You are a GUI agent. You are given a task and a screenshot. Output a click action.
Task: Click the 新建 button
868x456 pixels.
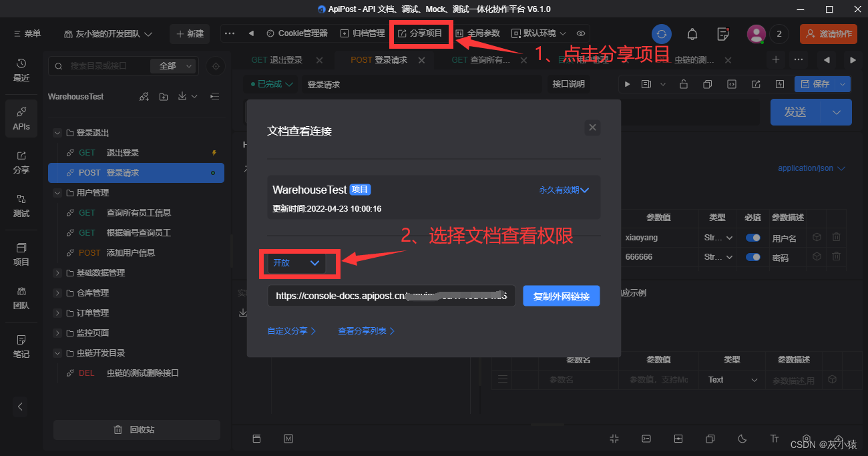coord(190,33)
